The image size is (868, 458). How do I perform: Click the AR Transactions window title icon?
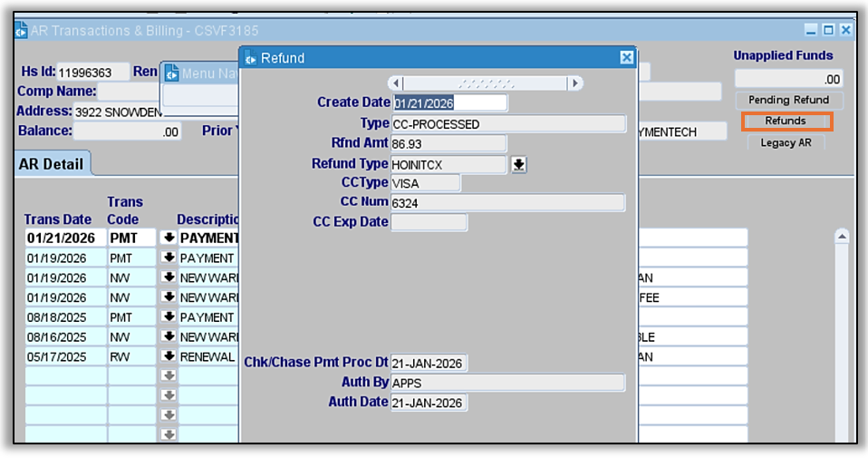[x=21, y=30]
